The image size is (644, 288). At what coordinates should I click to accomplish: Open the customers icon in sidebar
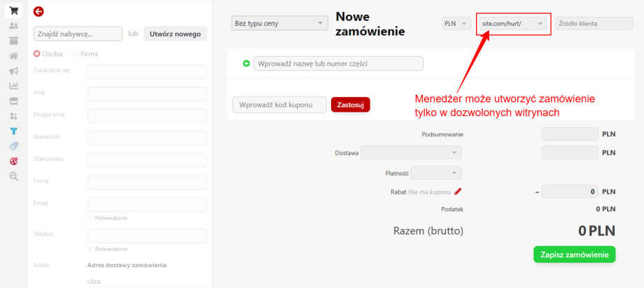(13, 26)
